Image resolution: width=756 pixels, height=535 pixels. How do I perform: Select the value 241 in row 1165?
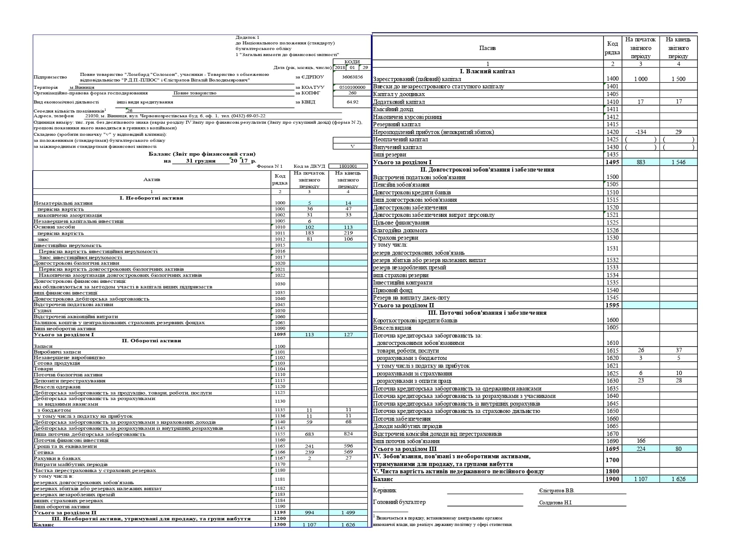point(309,446)
